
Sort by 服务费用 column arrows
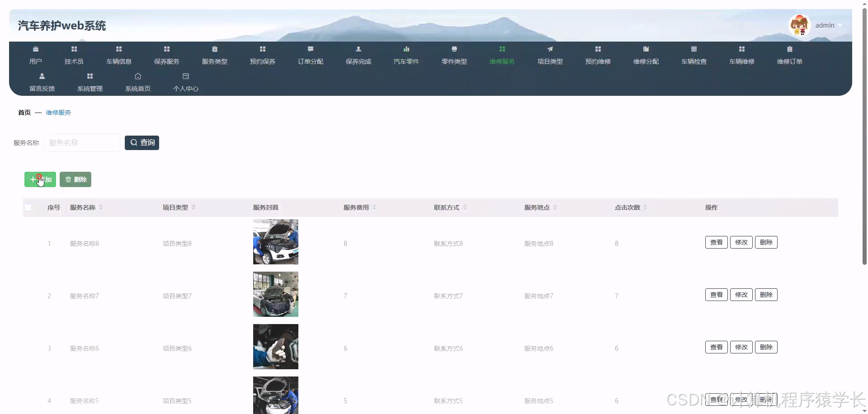coord(374,207)
